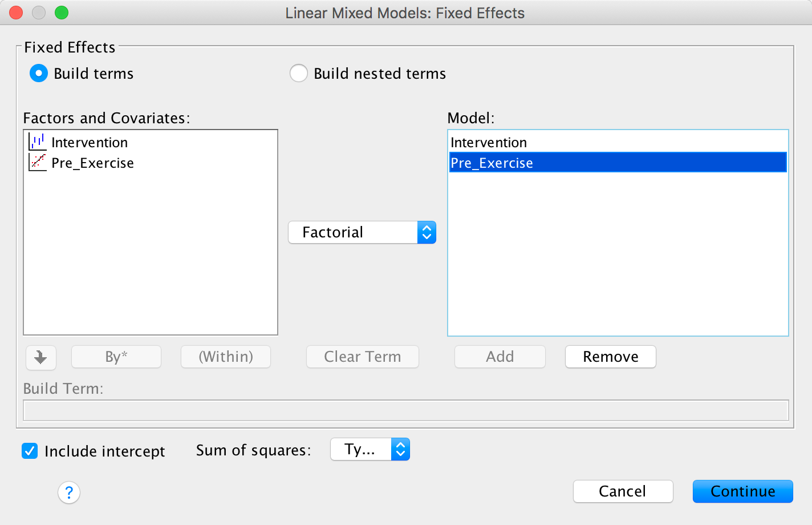Click the Intervention factor bar-chart icon
Viewport: 812px width, 525px height.
[38, 142]
